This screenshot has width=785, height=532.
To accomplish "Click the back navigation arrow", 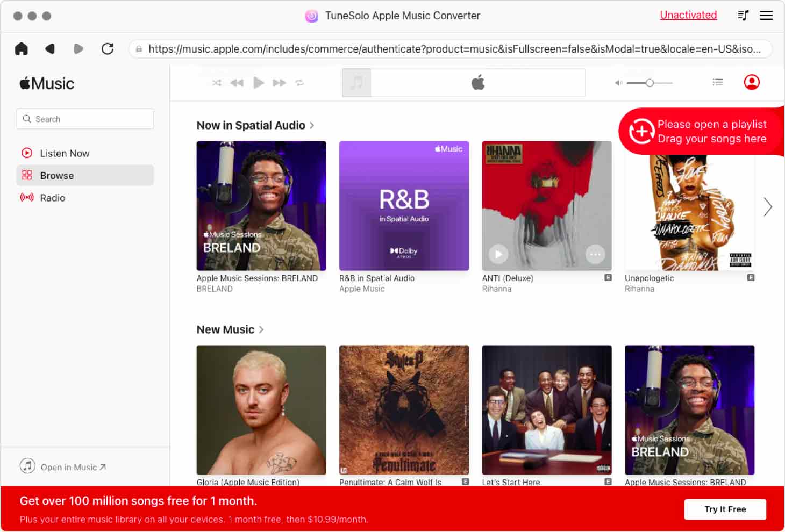I will click(x=50, y=49).
